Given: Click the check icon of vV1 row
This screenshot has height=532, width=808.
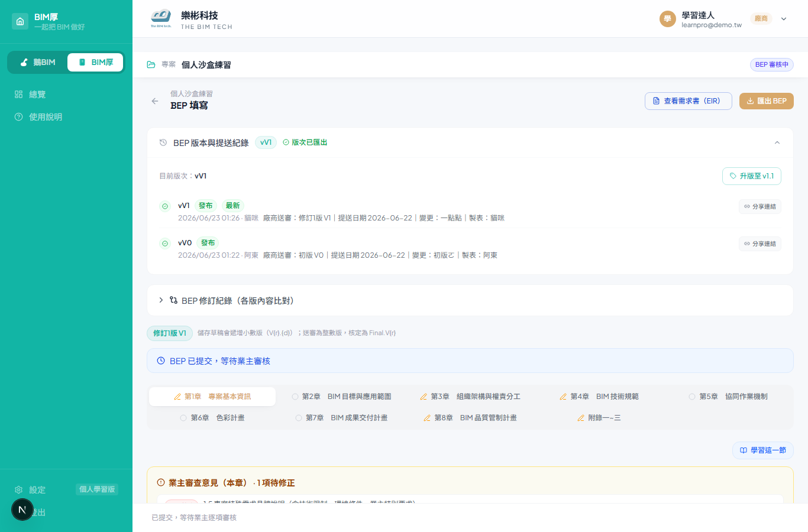Looking at the screenshot, I should pos(165,206).
